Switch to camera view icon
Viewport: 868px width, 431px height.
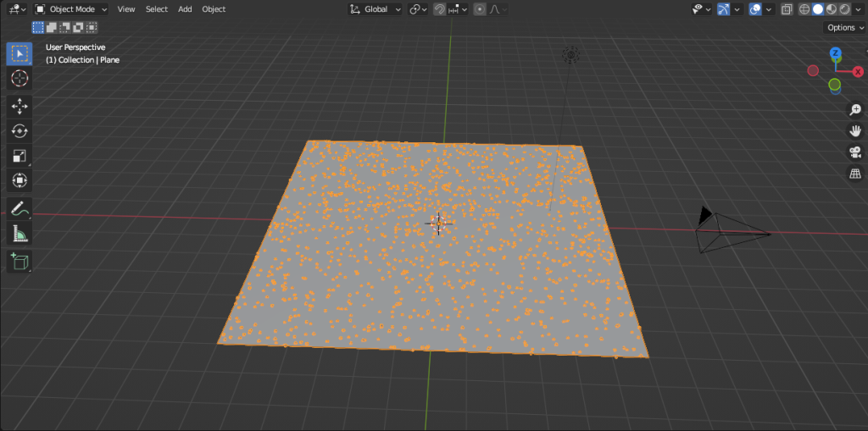coord(855,152)
